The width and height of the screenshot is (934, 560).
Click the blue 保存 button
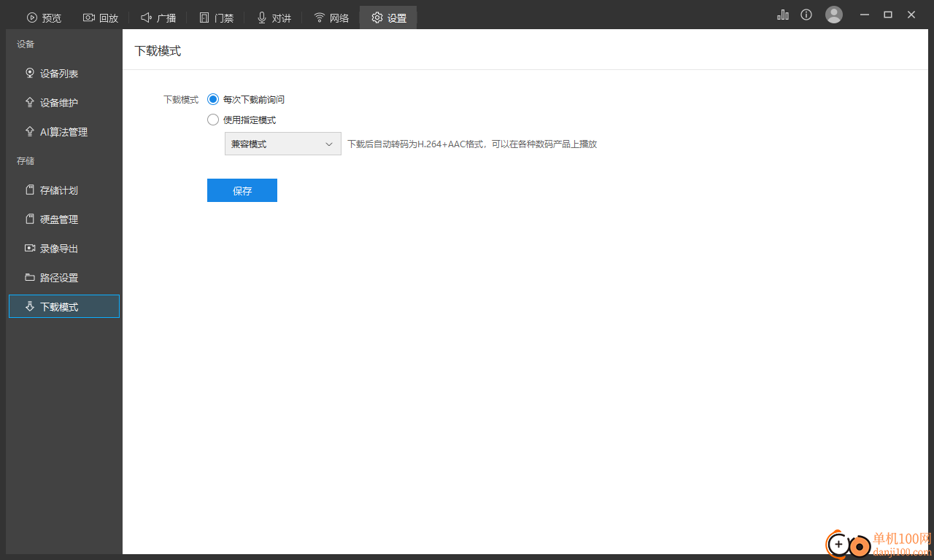click(x=242, y=190)
